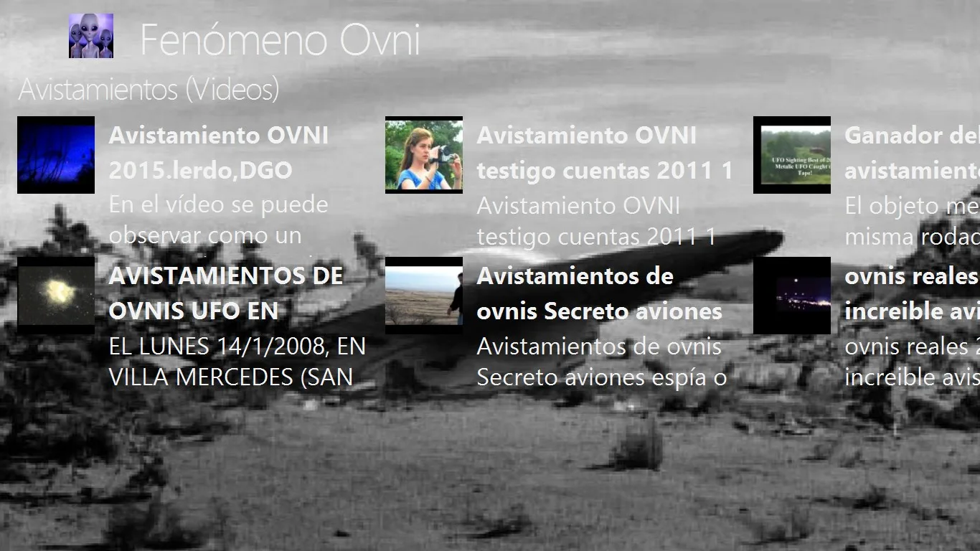The width and height of the screenshot is (980, 551).
Task: Select title 'Avistamiento OVNI testigo cuentas 2011 1'
Action: coord(605,153)
